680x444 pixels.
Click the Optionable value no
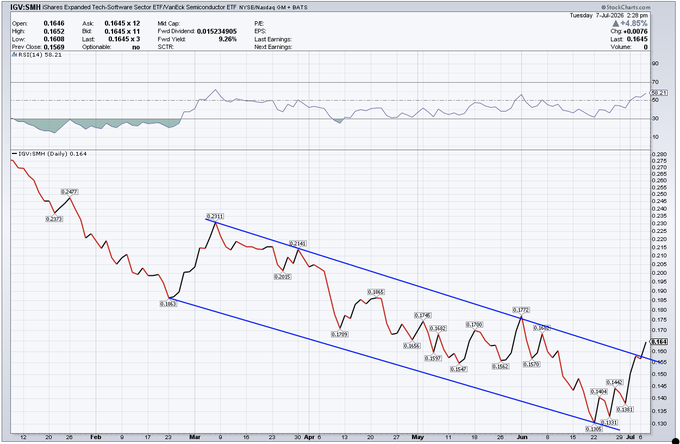136,47
